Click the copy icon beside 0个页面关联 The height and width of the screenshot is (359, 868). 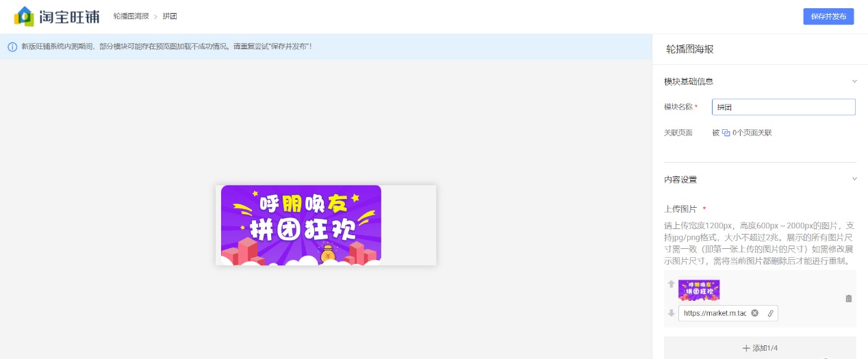coord(726,133)
